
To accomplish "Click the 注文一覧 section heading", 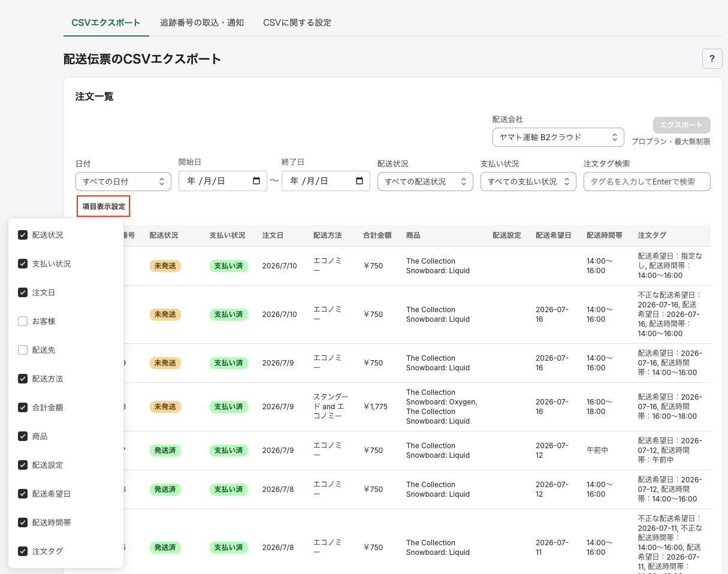I will point(95,96).
